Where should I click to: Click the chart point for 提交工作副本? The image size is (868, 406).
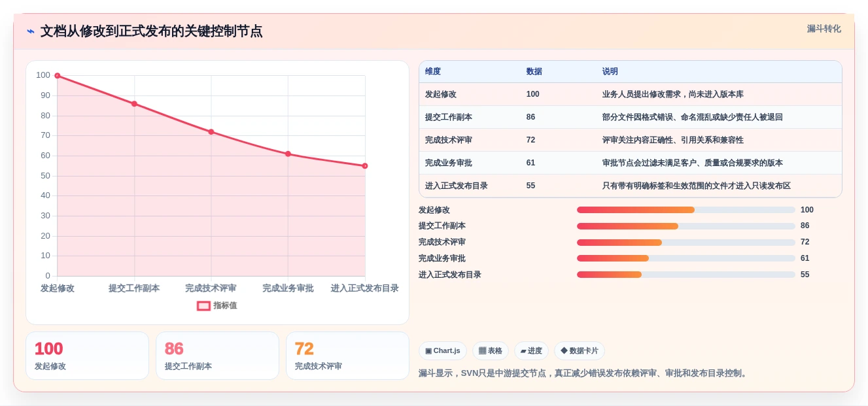tap(134, 104)
